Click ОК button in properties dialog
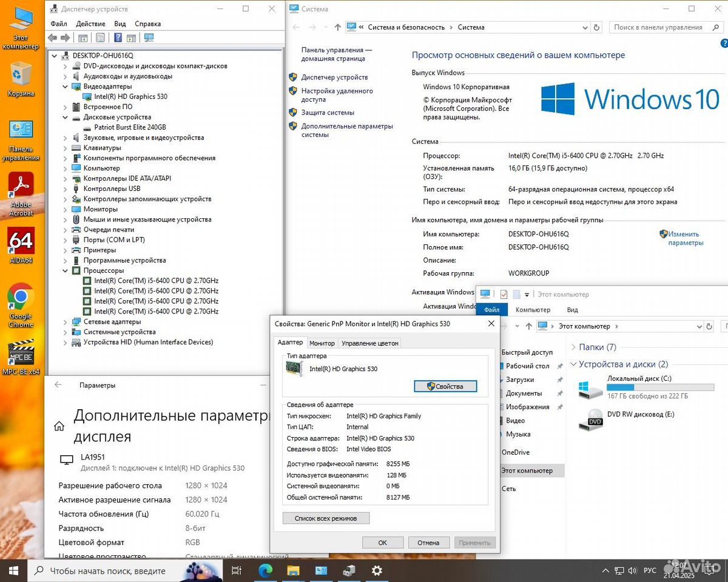 [x=382, y=543]
